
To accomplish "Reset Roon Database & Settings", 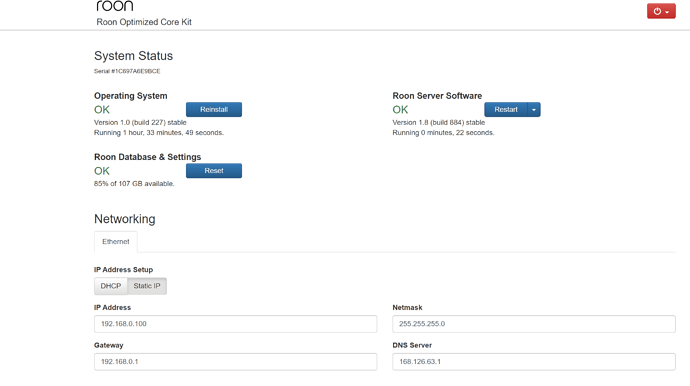I will [x=214, y=171].
